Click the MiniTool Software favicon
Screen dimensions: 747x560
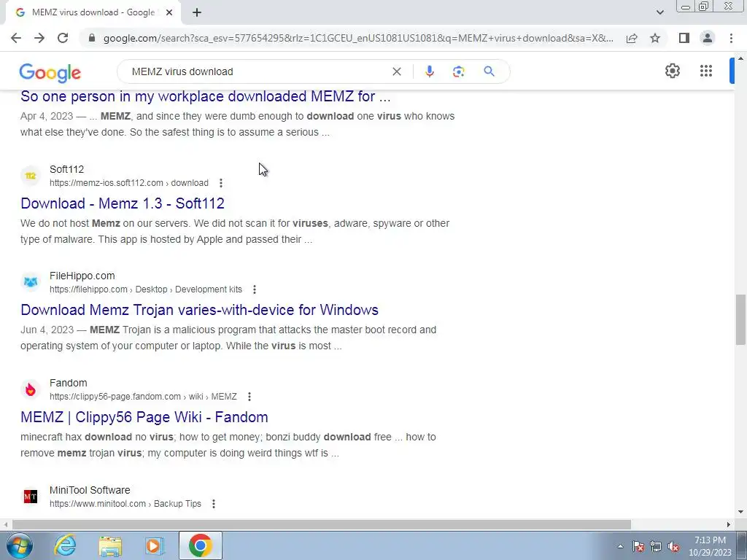tap(31, 497)
